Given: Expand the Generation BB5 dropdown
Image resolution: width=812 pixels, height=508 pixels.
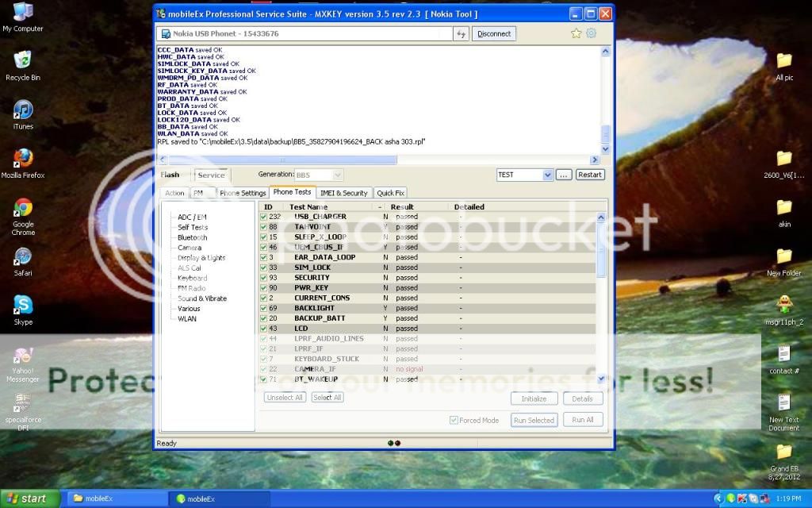Looking at the screenshot, I should (338, 175).
